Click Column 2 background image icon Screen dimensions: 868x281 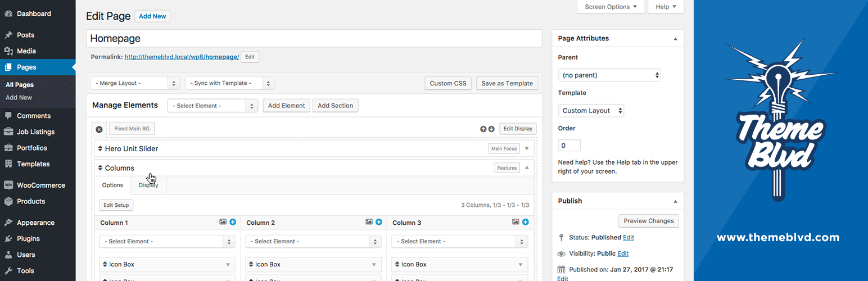tap(369, 222)
